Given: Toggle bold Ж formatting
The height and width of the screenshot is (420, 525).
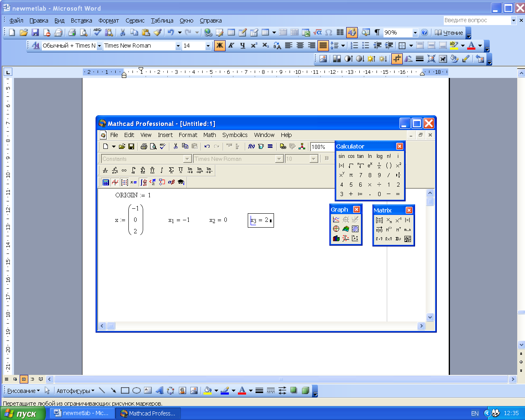Looking at the screenshot, I should click(220, 46).
